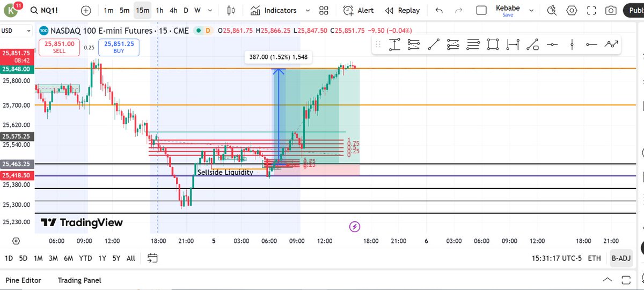Click the 25,851.00 SELL button
The image size is (644, 290).
pos(59,47)
